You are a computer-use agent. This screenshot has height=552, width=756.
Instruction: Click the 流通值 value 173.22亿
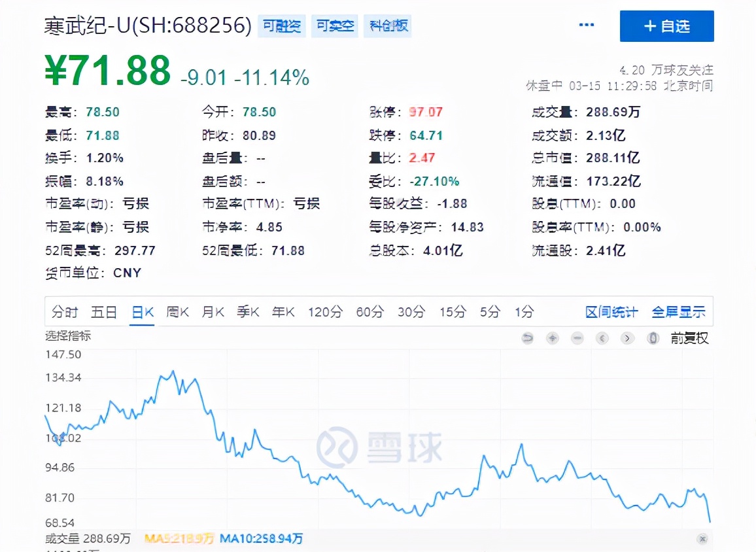tap(613, 181)
